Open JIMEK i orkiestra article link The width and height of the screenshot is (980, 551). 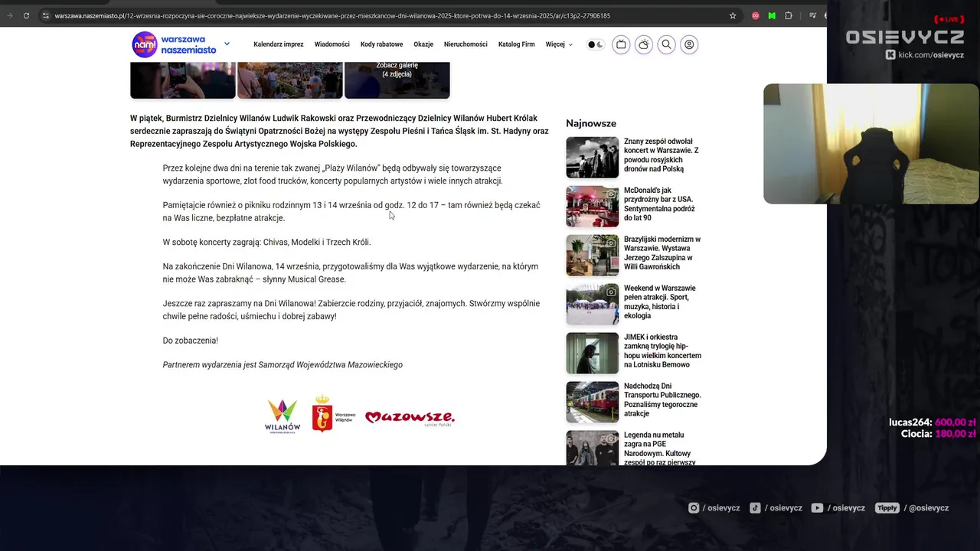pos(662,351)
